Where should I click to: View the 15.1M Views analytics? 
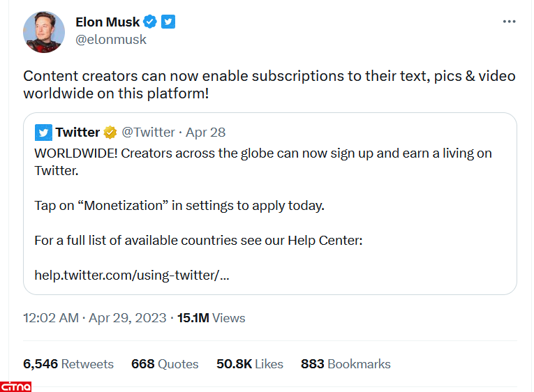(211, 318)
